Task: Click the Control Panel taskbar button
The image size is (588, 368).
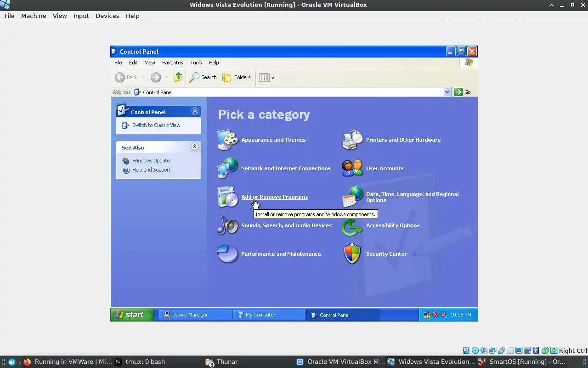Action: (x=343, y=315)
